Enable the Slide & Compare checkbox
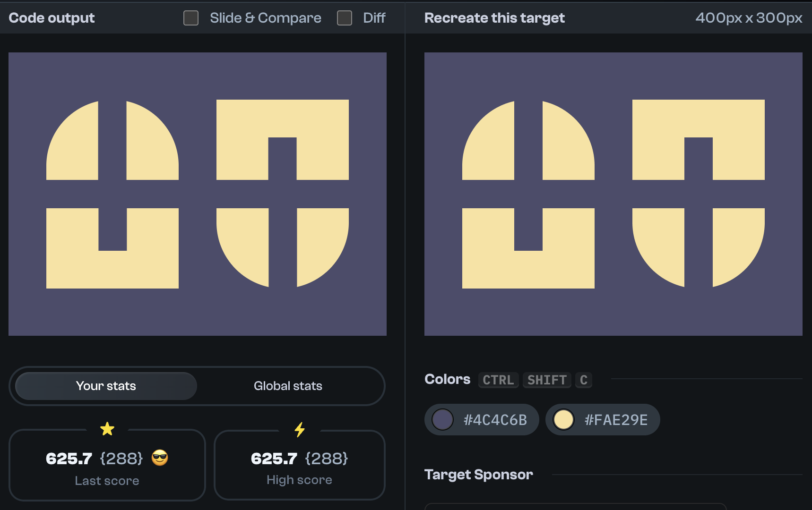This screenshot has width=812, height=510. [x=191, y=18]
